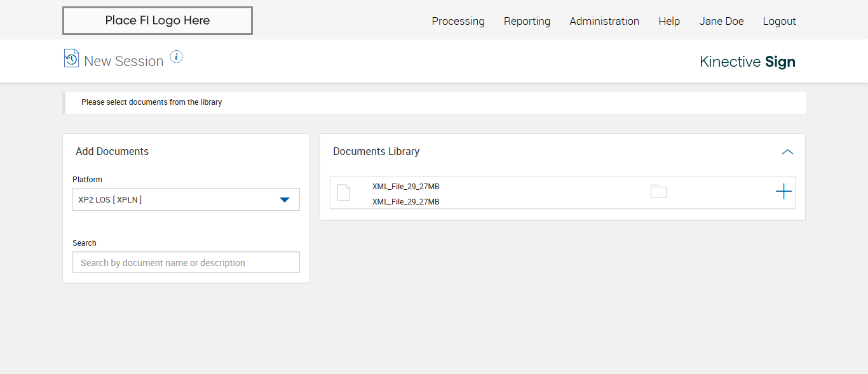Viewport: 868px width, 374px height.
Task: Click the plus icon to add document
Action: coord(783,191)
